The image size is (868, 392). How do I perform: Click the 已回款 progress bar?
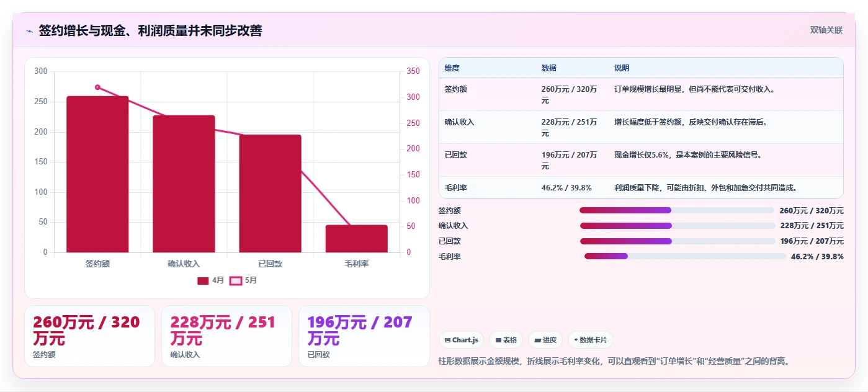tap(678, 241)
